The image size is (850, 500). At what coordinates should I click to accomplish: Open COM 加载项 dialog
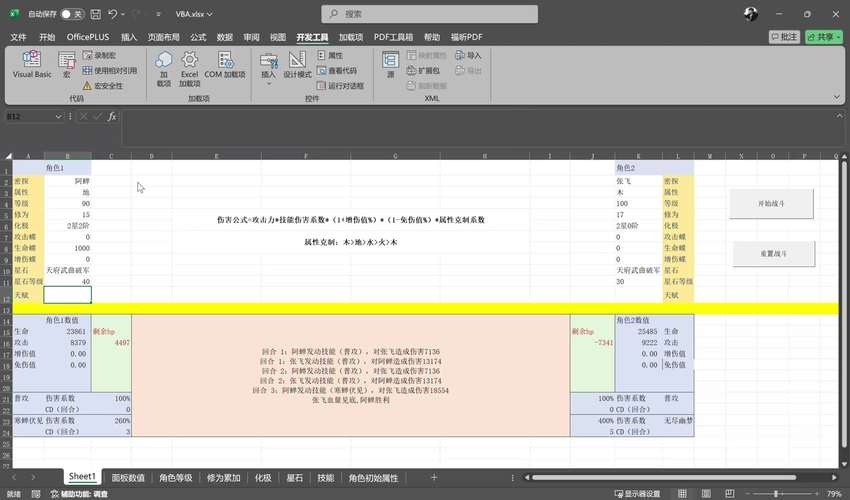(x=225, y=65)
